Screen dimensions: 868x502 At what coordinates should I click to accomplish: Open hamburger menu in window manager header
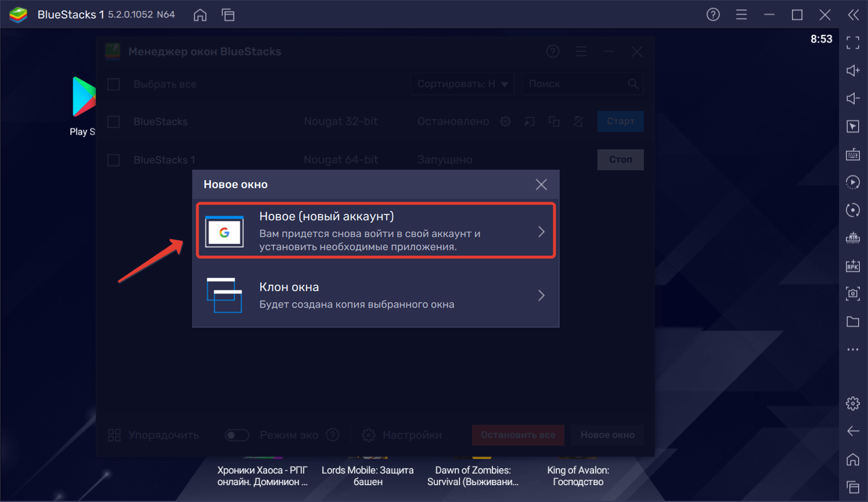pyautogui.click(x=581, y=52)
